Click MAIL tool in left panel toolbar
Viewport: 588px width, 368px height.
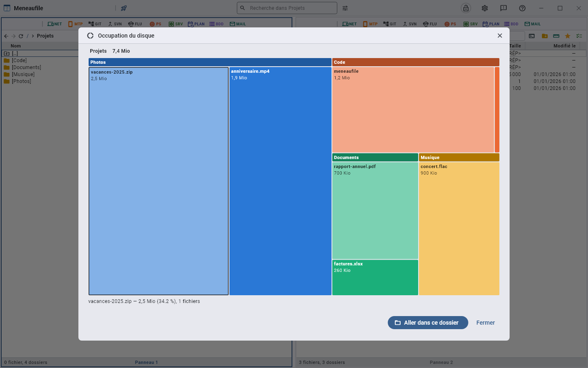238,24
